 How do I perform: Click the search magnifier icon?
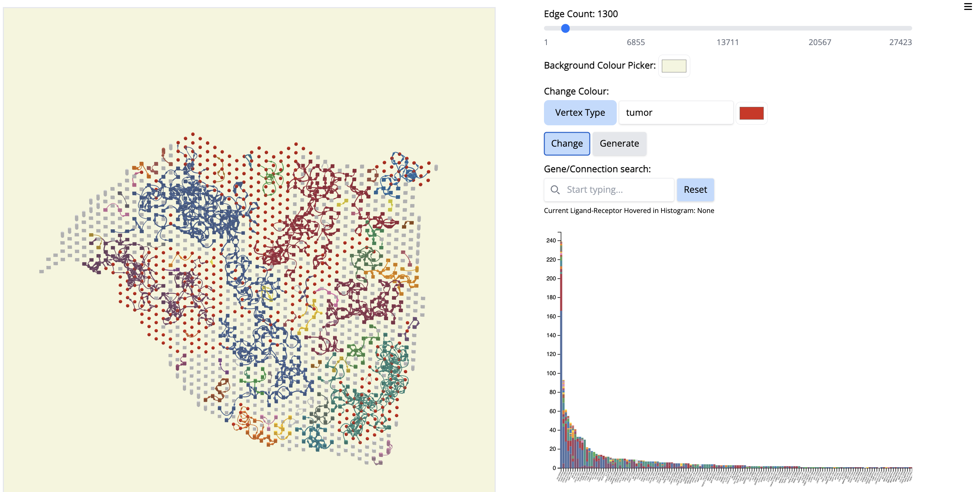(x=555, y=190)
